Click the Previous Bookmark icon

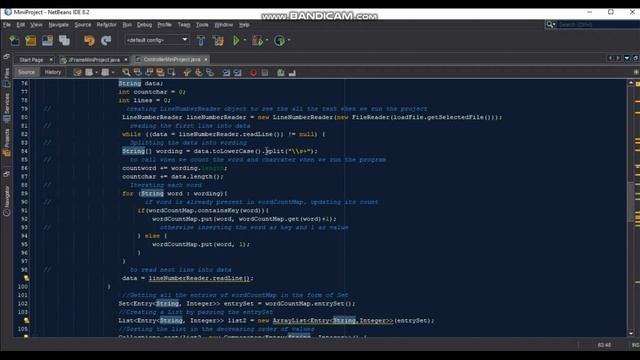[187, 73]
